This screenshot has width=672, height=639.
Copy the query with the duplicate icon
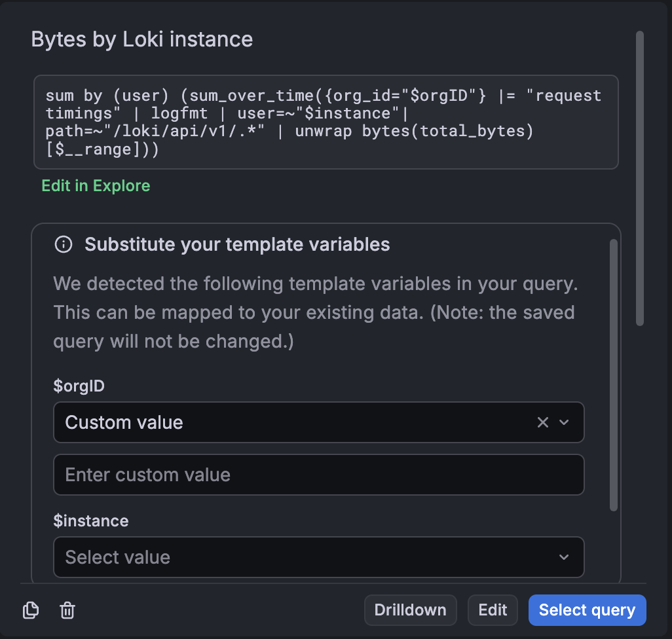coord(30,610)
